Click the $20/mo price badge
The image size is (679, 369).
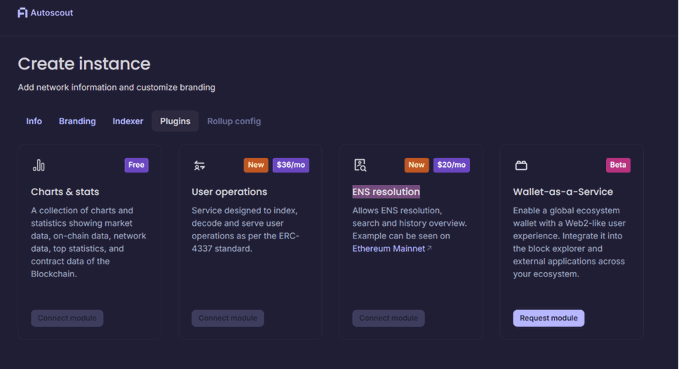451,165
